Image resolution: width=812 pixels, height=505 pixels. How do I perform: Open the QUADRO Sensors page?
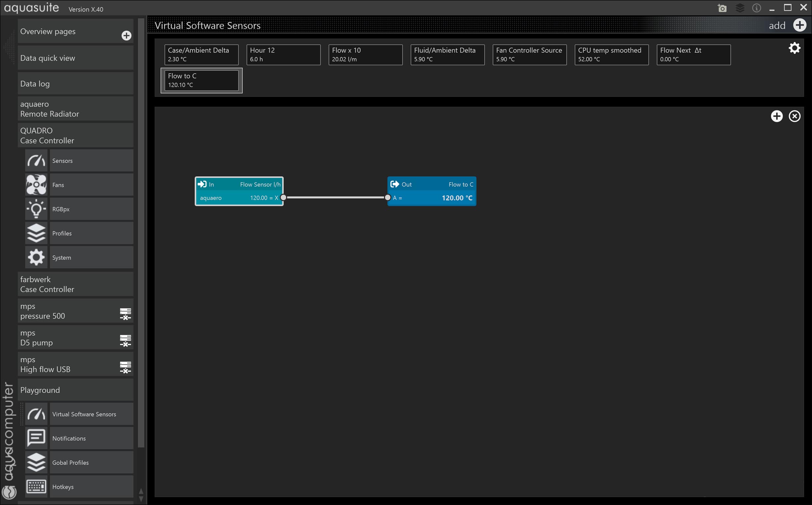point(92,161)
